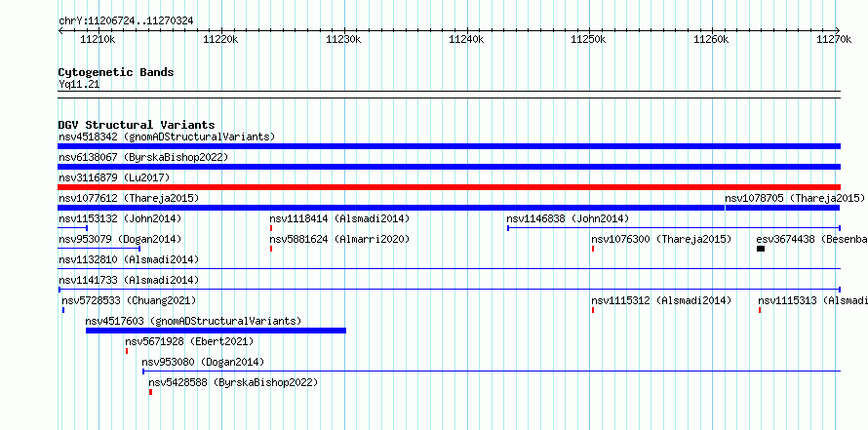
Task: Click the nsv1115313 variant label
Action: click(812, 300)
